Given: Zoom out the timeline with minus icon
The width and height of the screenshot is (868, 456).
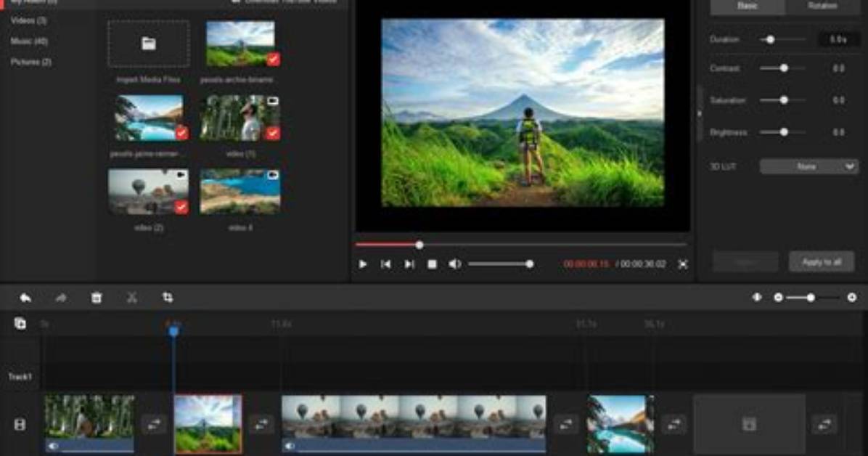Looking at the screenshot, I should point(778,298).
